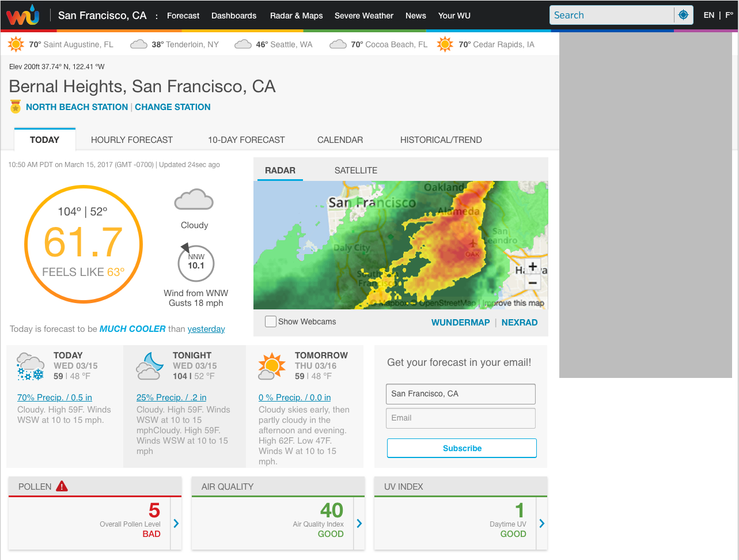Click the Subscribe button
739x560 pixels.
(462, 448)
